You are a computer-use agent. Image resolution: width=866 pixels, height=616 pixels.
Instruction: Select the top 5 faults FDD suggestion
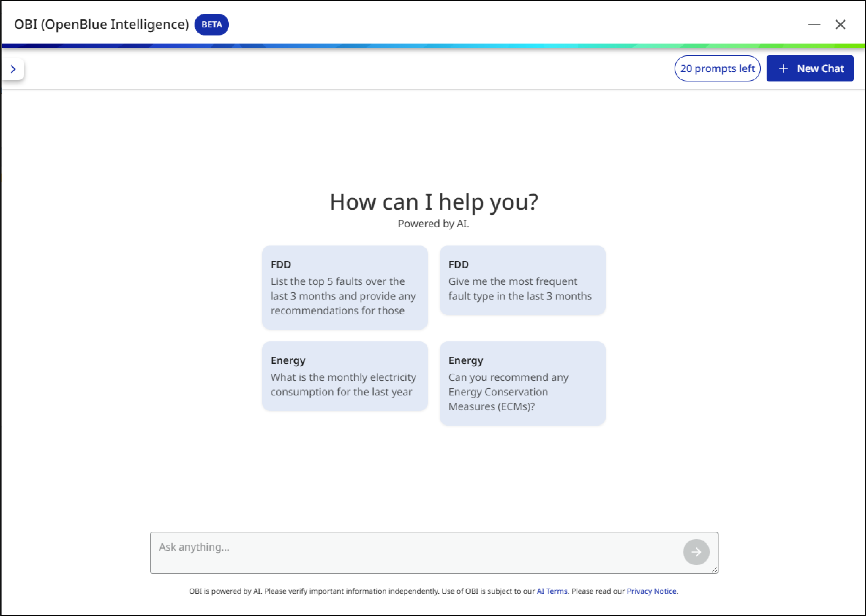(x=345, y=288)
